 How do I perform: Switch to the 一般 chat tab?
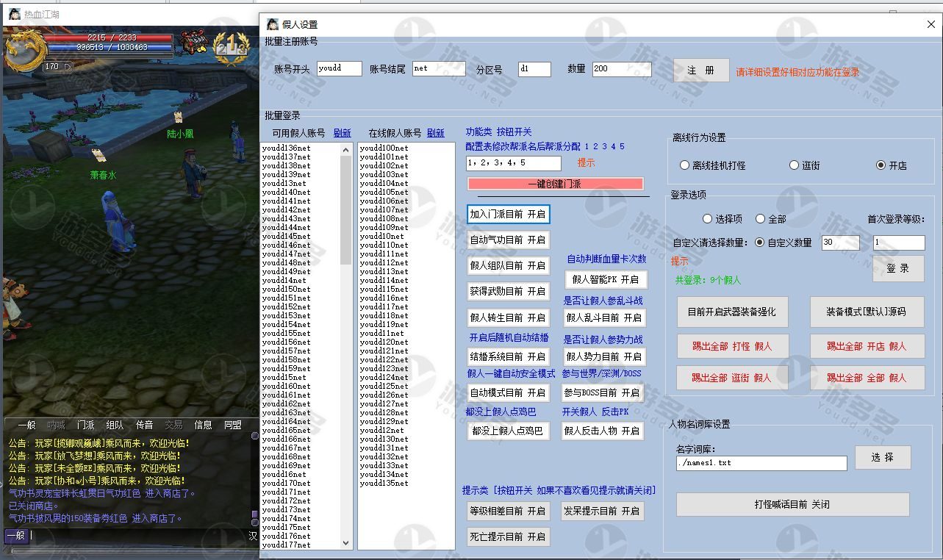pyautogui.click(x=26, y=425)
